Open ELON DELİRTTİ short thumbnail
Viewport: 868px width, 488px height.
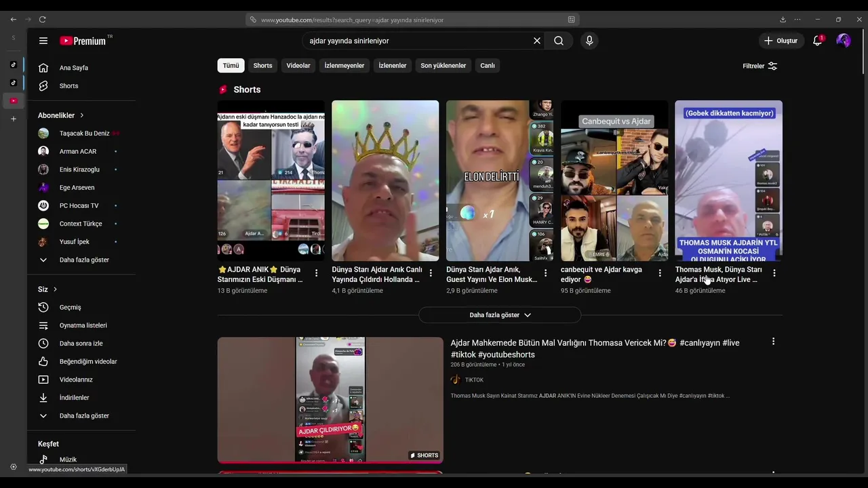pyautogui.click(x=500, y=181)
